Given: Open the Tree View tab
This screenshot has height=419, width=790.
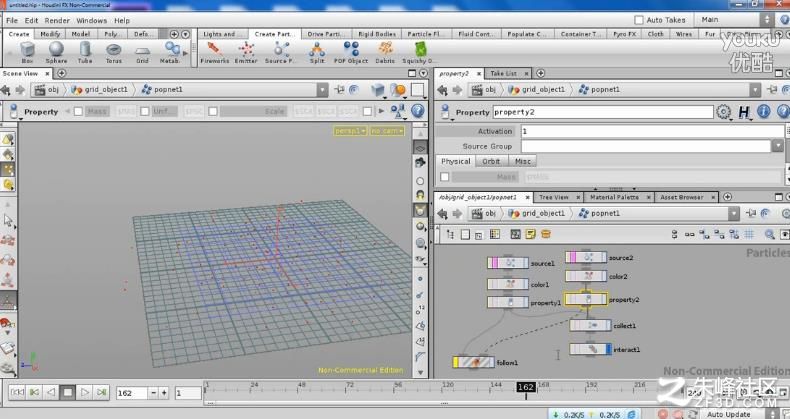Looking at the screenshot, I should coord(554,197).
